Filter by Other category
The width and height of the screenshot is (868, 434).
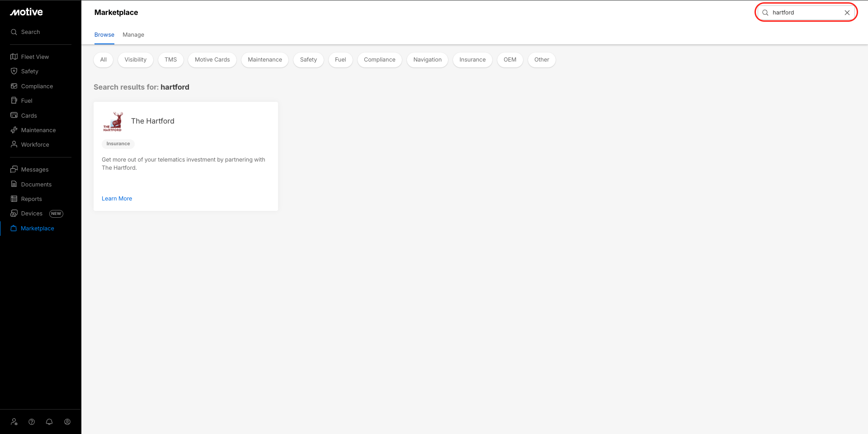pos(542,60)
